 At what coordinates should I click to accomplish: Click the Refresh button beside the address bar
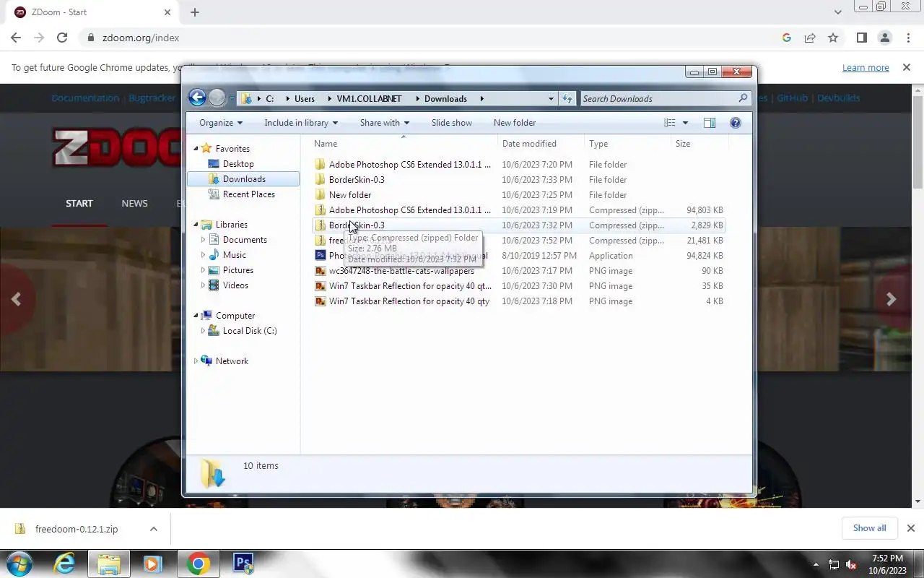(567, 98)
